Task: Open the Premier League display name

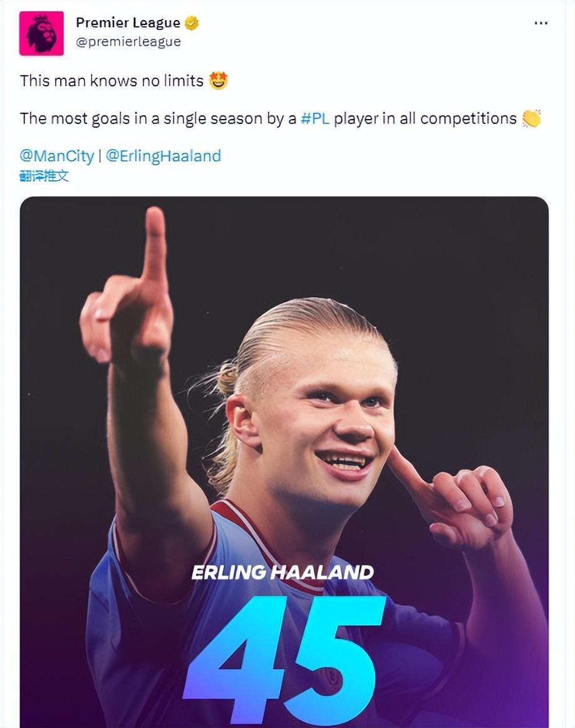Action: click(128, 23)
